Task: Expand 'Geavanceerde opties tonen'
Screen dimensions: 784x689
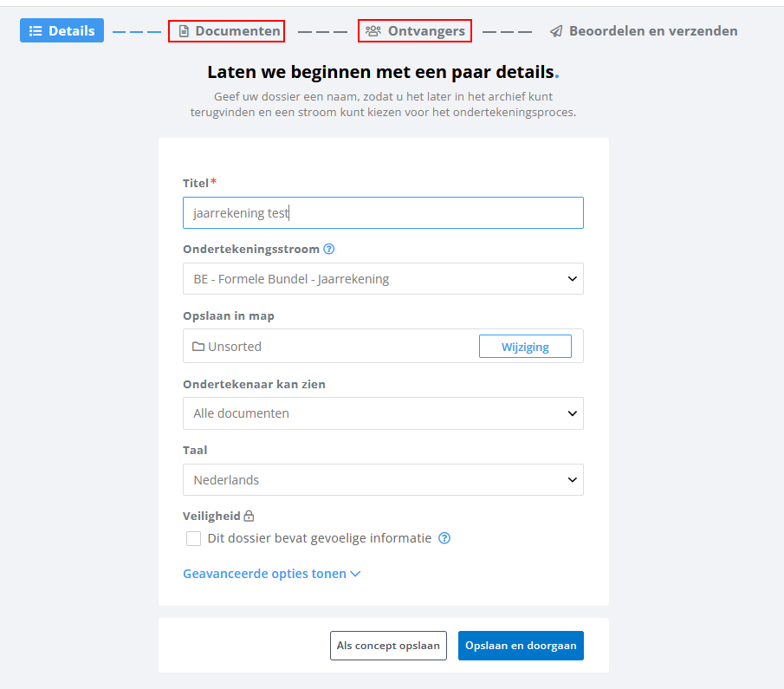Action: [271, 574]
